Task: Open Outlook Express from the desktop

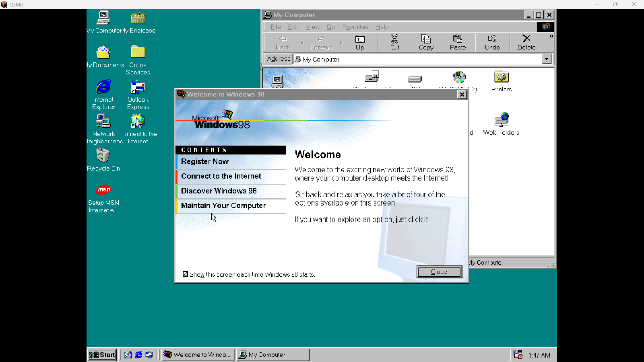Action: (137, 86)
